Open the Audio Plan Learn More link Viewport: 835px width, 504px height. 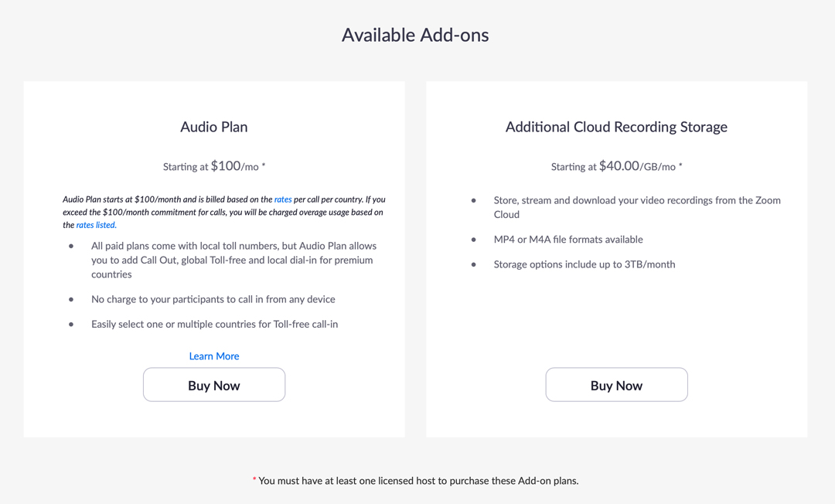(x=214, y=356)
